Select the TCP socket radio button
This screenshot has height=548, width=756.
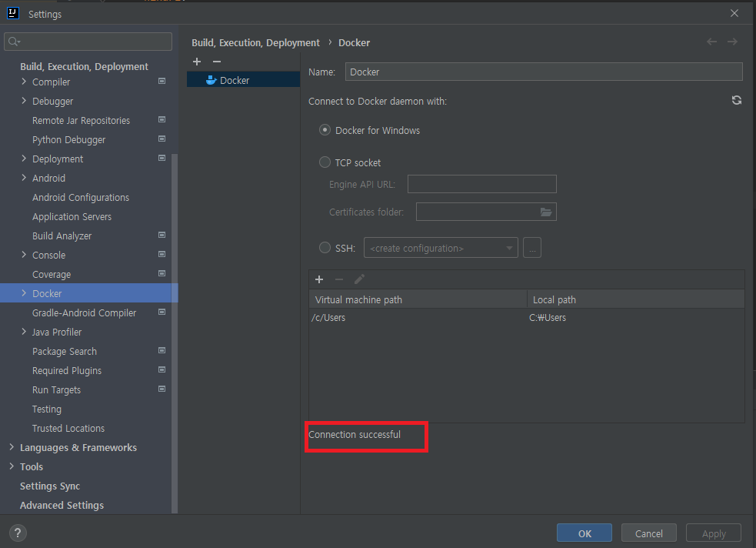coord(325,162)
